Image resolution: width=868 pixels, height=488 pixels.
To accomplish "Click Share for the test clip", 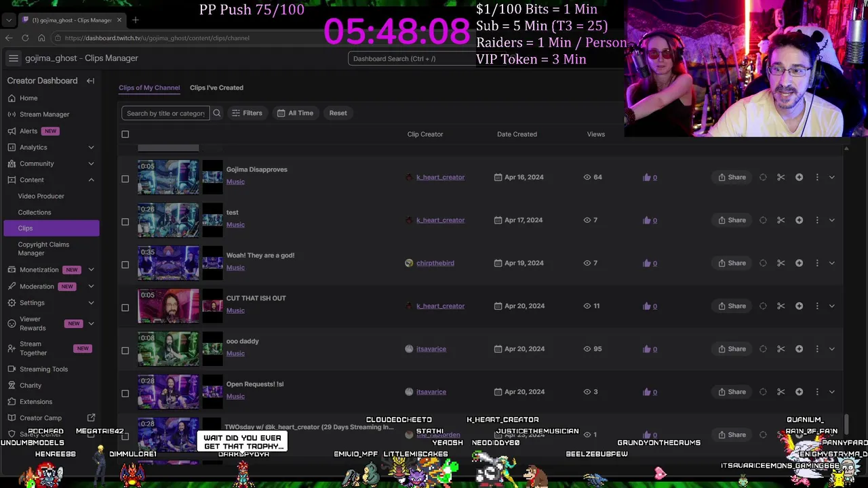I will pos(732,220).
